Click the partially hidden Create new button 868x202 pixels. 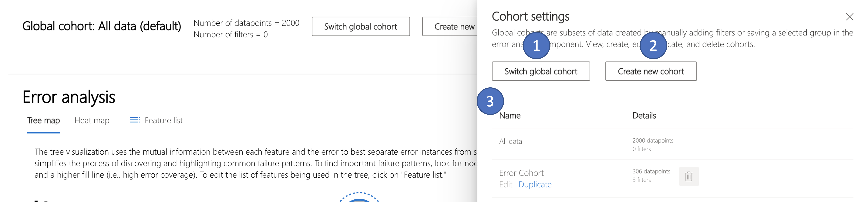point(450,27)
